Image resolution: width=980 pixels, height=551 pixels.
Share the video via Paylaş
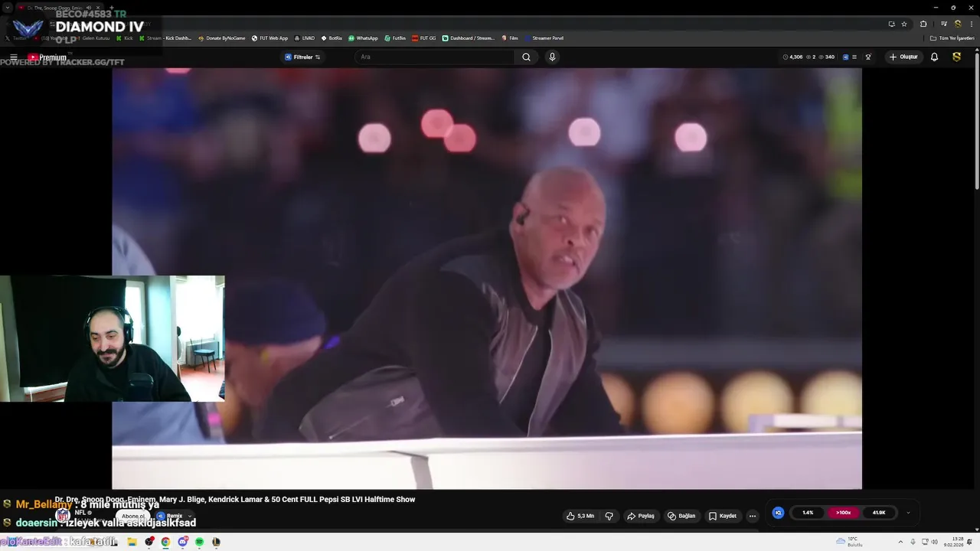coord(641,516)
